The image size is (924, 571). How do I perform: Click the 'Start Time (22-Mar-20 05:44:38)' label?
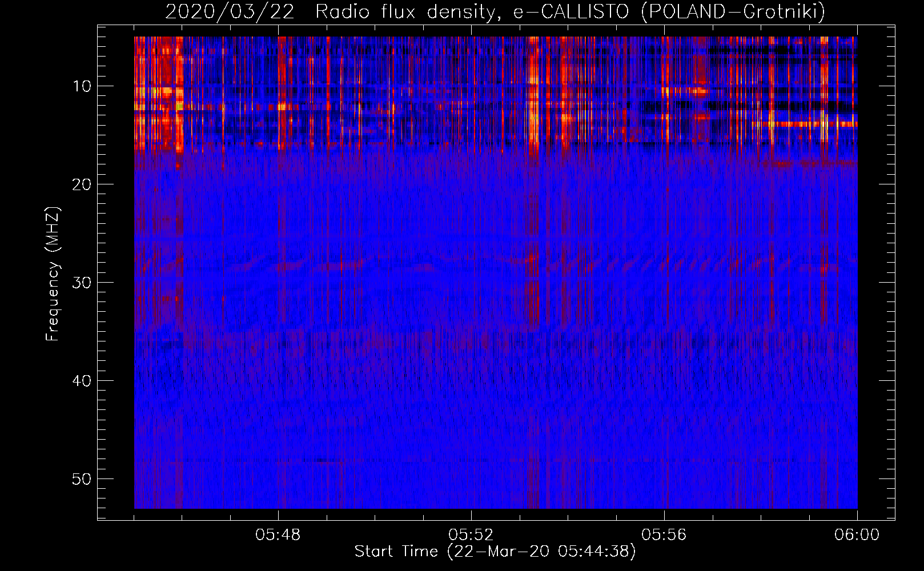[495, 552]
